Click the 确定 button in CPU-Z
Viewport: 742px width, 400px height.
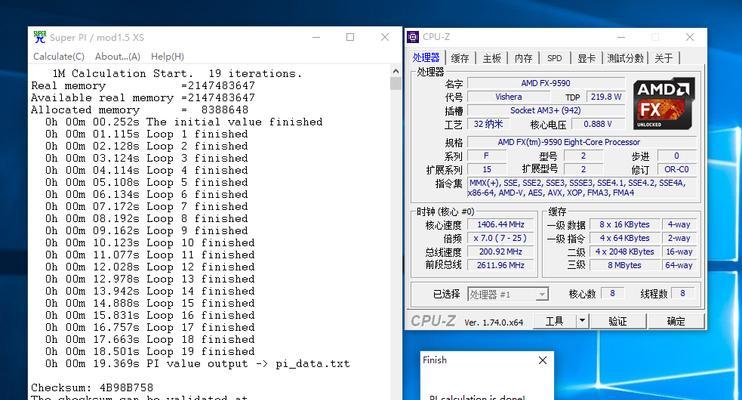pyautogui.click(x=676, y=321)
